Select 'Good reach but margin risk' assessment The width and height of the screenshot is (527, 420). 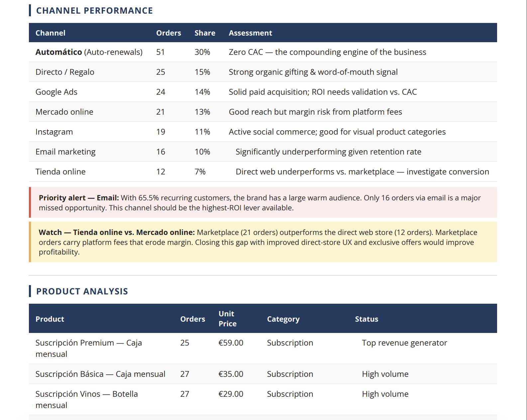[x=315, y=112]
